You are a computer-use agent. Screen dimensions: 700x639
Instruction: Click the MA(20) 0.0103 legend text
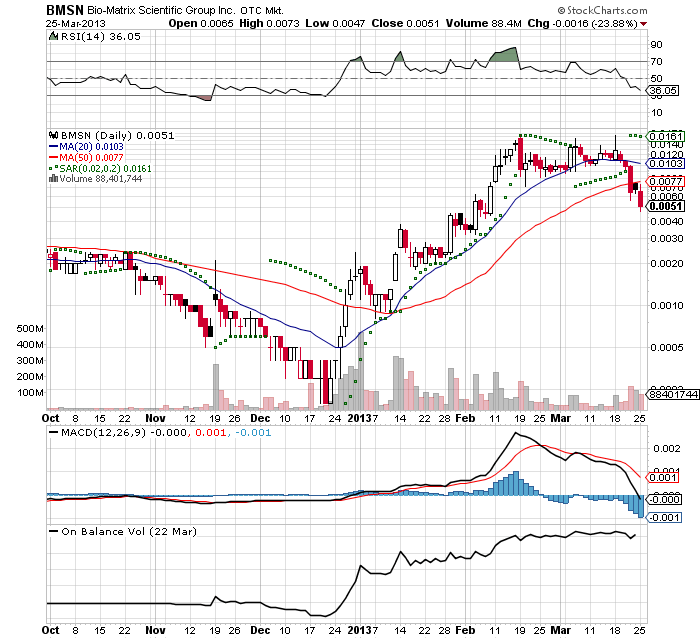tap(92, 146)
